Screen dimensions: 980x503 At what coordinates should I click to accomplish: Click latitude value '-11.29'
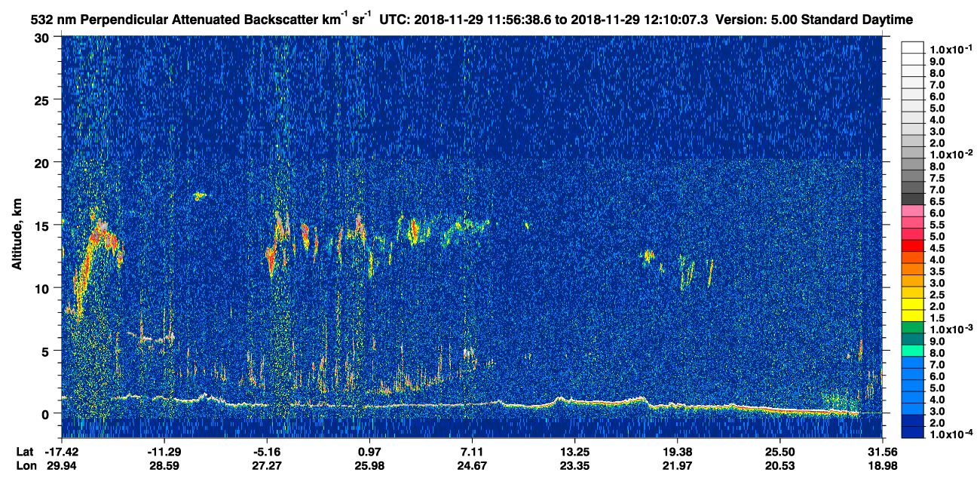[164, 451]
